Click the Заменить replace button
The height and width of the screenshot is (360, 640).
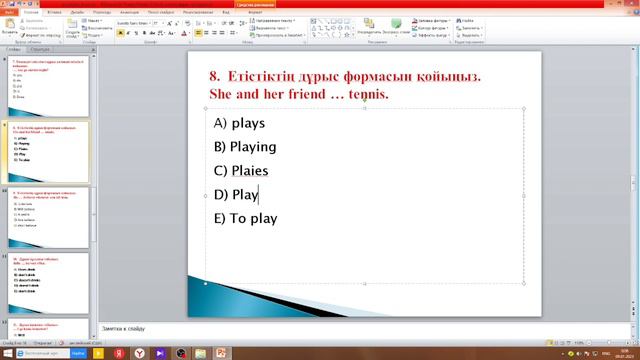[x=470, y=28]
